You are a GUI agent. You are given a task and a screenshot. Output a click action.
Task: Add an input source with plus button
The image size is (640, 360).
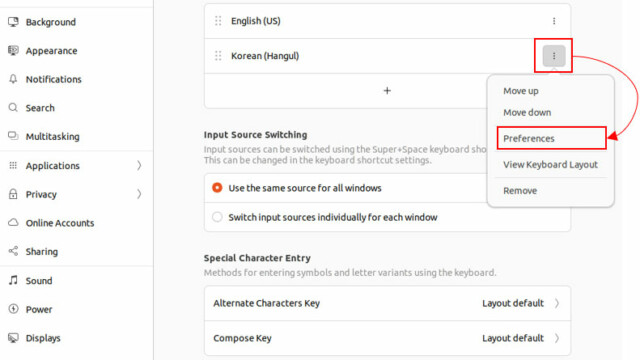387,91
